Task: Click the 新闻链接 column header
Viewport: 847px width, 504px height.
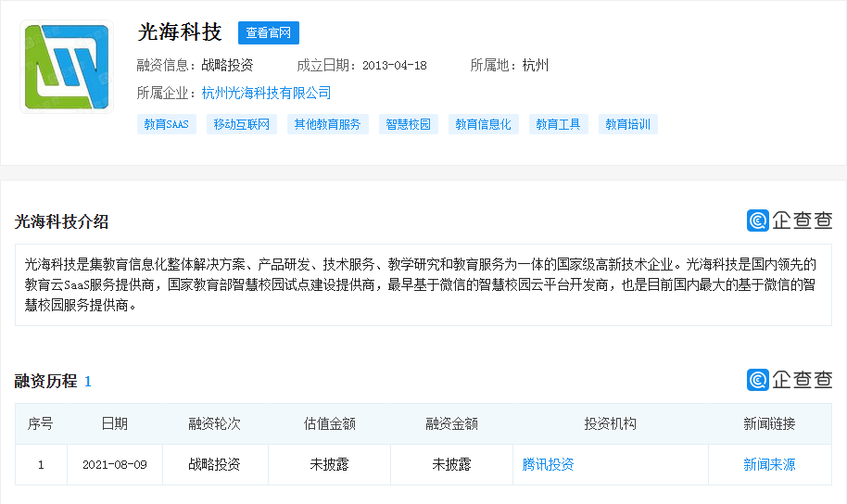Action: click(769, 424)
